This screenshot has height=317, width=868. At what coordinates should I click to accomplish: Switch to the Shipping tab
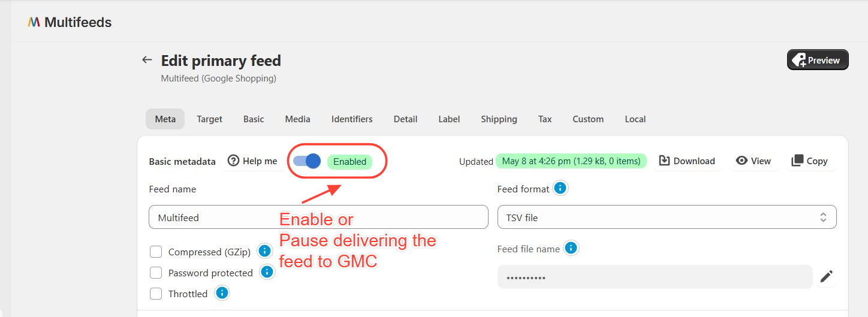click(x=499, y=119)
